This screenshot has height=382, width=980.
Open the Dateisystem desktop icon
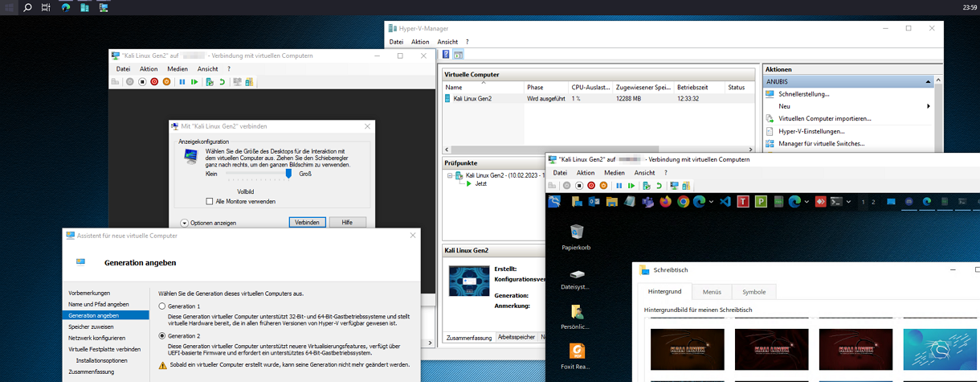576,279
